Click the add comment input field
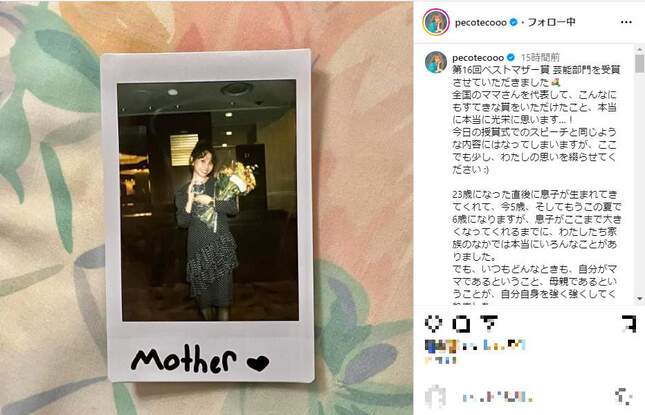The height and width of the screenshot is (415, 645). [498, 397]
